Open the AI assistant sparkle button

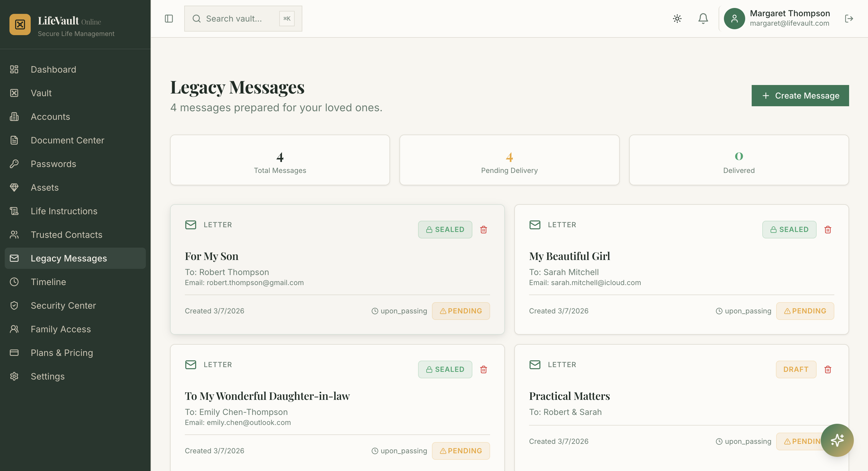(x=837, y=440)
